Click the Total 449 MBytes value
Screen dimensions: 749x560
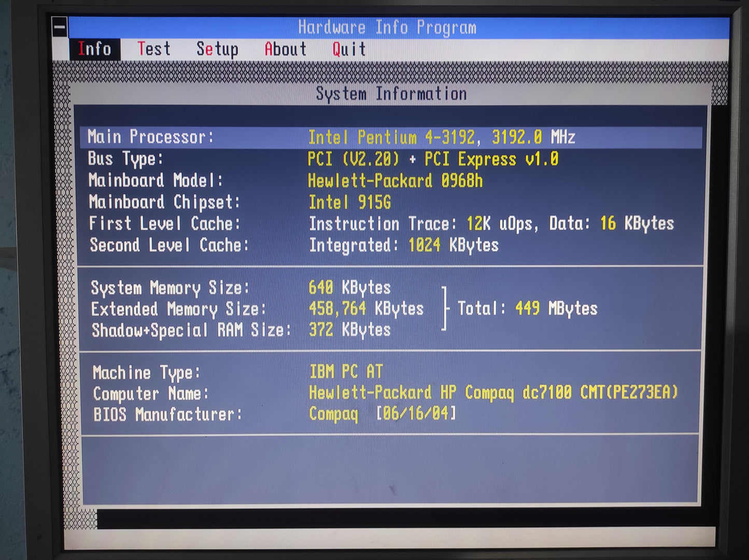pyautogui.click(x=527, y=309)
